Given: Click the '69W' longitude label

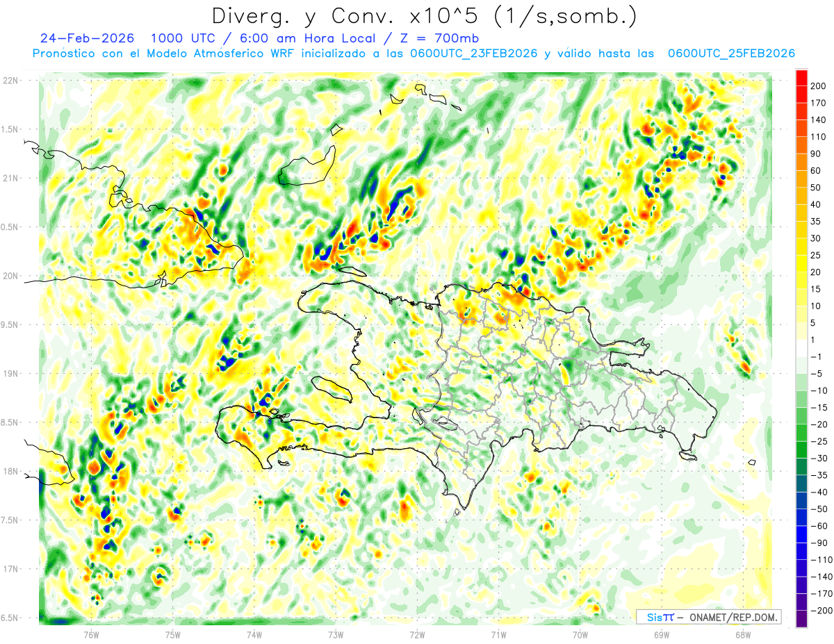Looking at the screenshot, I should pyautogui.click(x=662, y=634).
